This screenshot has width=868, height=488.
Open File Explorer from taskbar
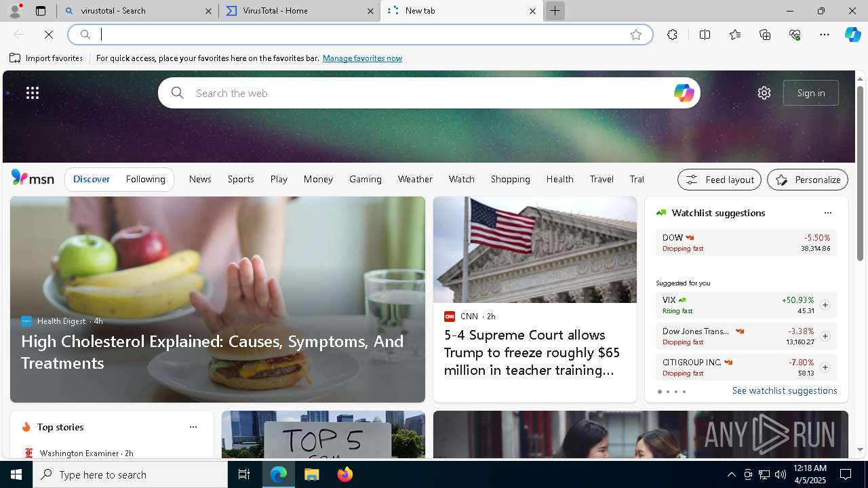(312, 474)
